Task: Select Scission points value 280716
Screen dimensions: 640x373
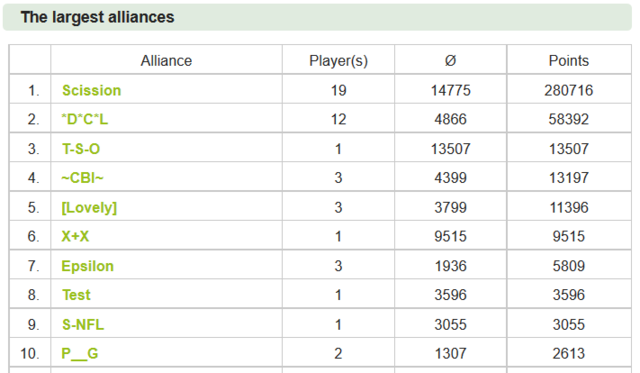Action: coord(569,90)
